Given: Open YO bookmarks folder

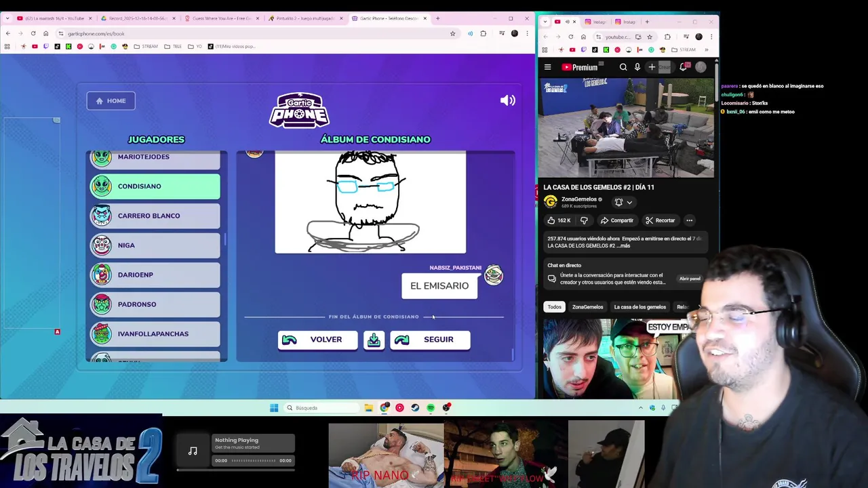Looking at the screenshot, I should (x=195, y=46).
